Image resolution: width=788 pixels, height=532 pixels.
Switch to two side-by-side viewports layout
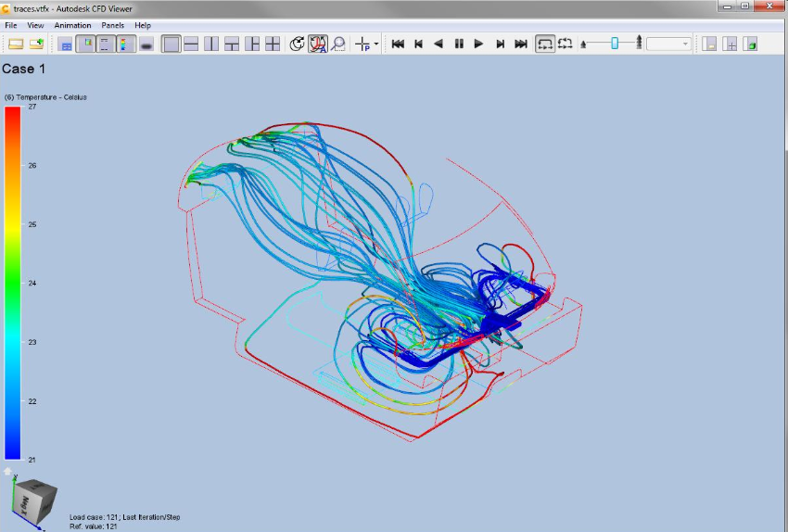(x=211, y=44)
